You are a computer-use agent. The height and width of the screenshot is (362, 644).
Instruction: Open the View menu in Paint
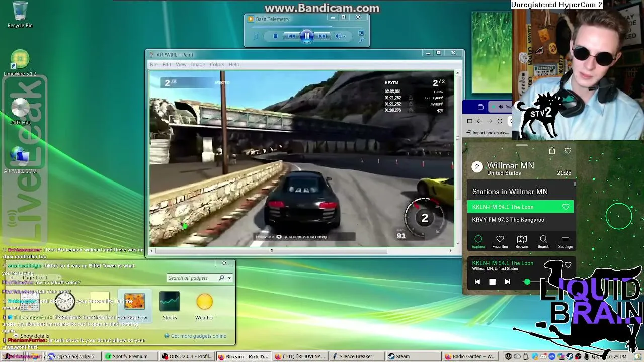point(181,64)
